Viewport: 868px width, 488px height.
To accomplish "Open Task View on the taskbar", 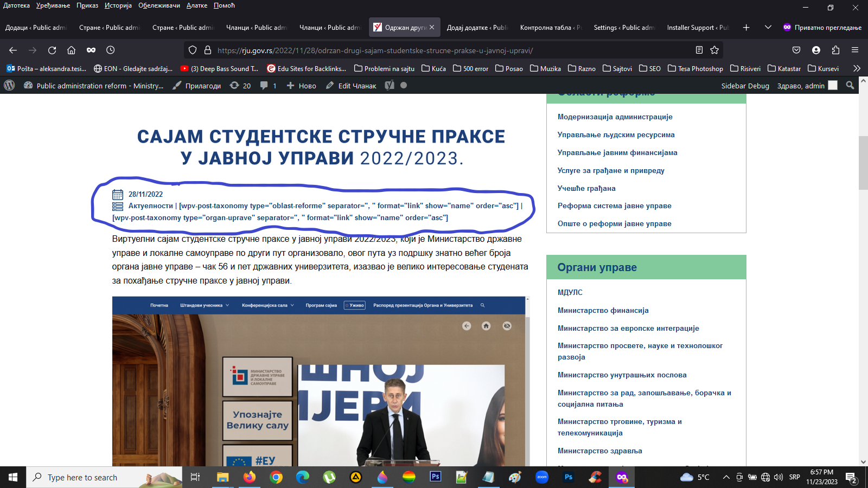I will 195,477.
